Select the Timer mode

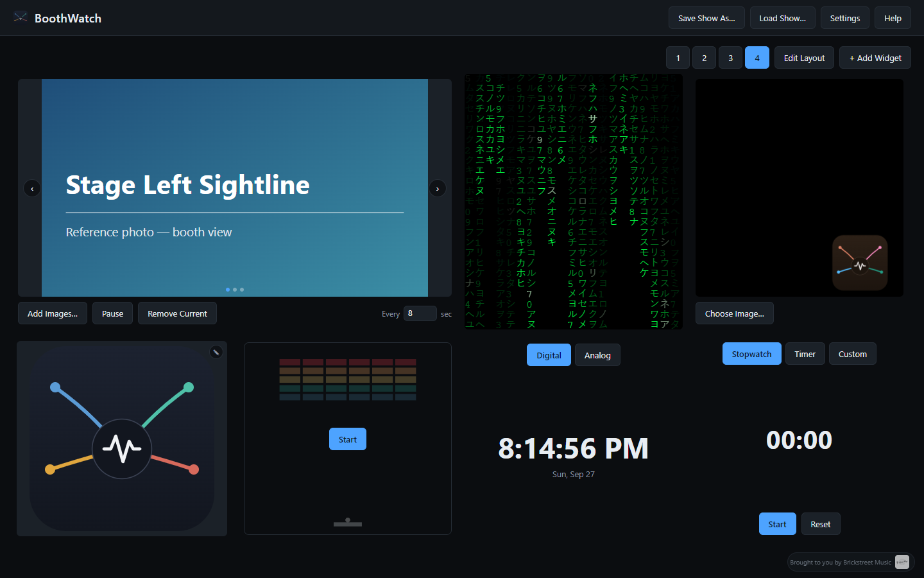pos(805,354)
